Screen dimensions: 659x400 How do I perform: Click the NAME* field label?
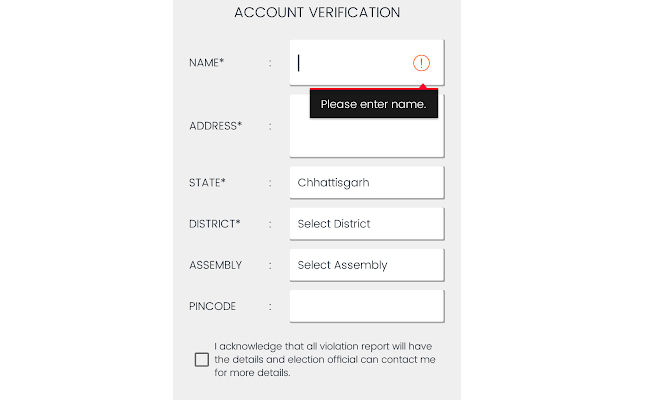click(207, 63)
